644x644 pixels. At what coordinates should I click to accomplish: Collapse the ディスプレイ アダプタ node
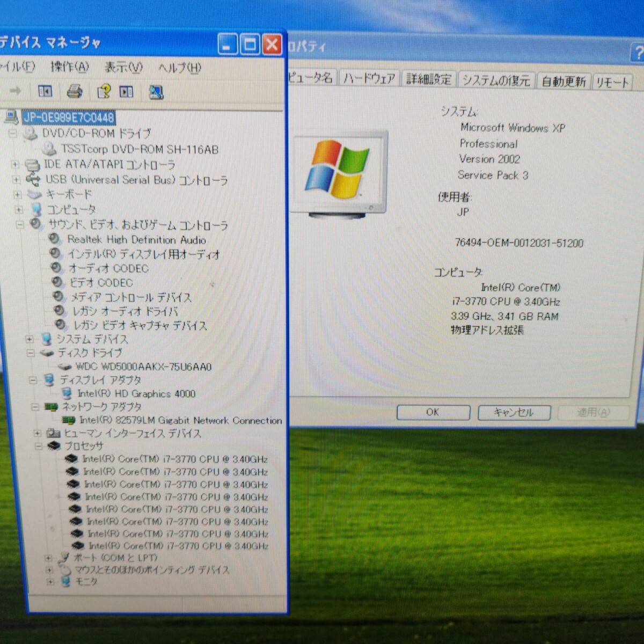click(x=33, y=380)
